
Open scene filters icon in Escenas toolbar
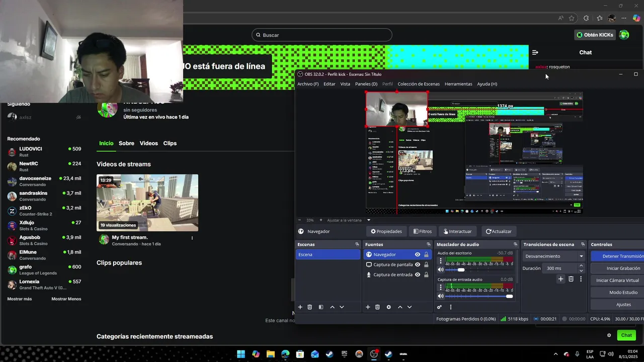tap(321, 307)
